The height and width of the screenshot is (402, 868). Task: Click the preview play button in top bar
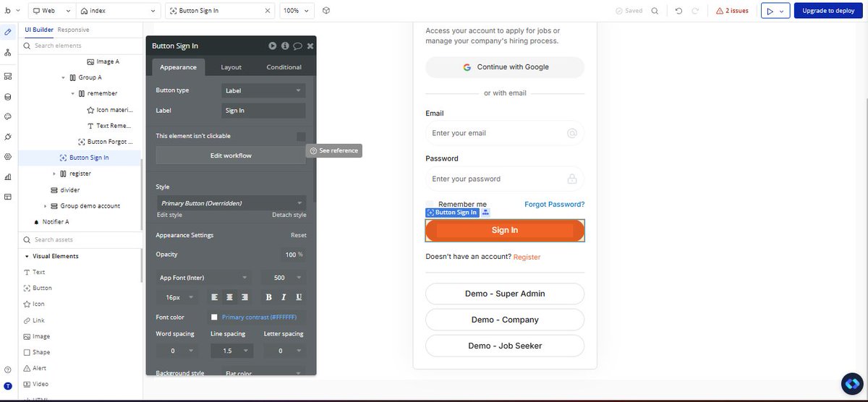tap(769, 11)
